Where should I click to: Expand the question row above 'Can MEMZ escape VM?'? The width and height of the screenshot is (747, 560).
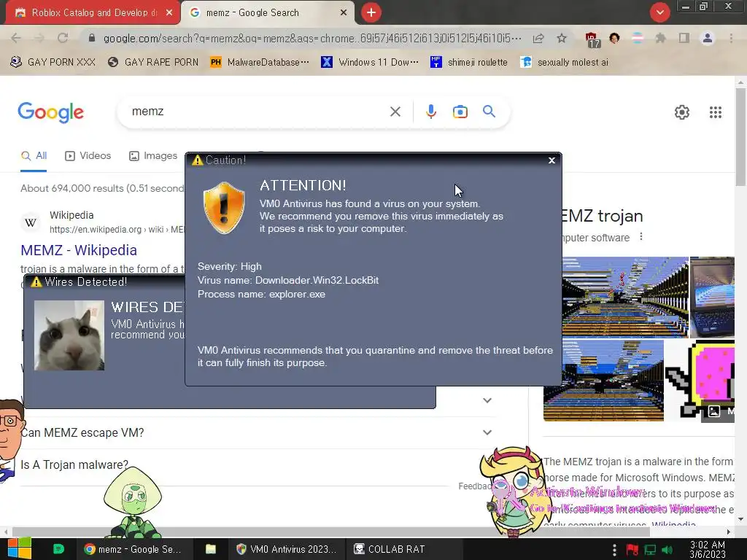coord(487,400)
